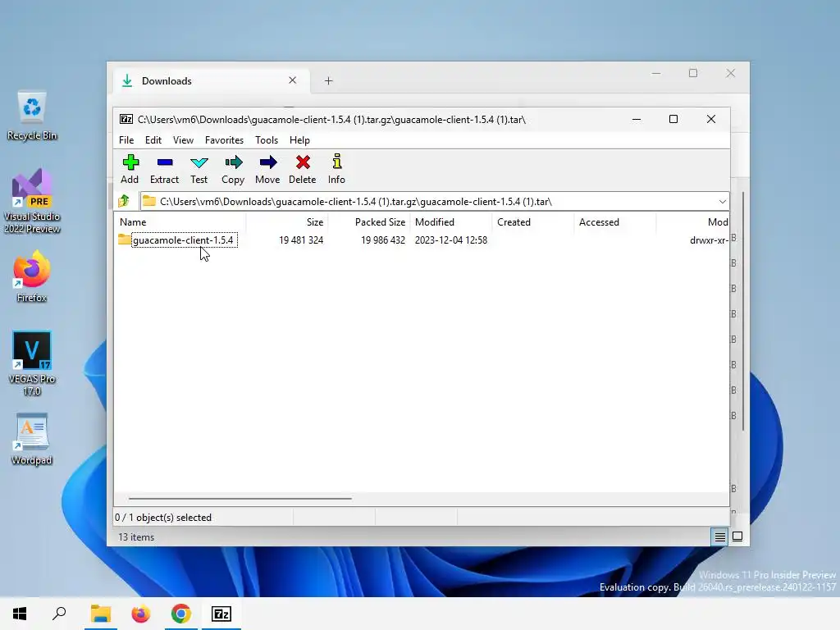The image size is (840, 630).
Task: Open the Help menu
Action: (x=299, y=139)
